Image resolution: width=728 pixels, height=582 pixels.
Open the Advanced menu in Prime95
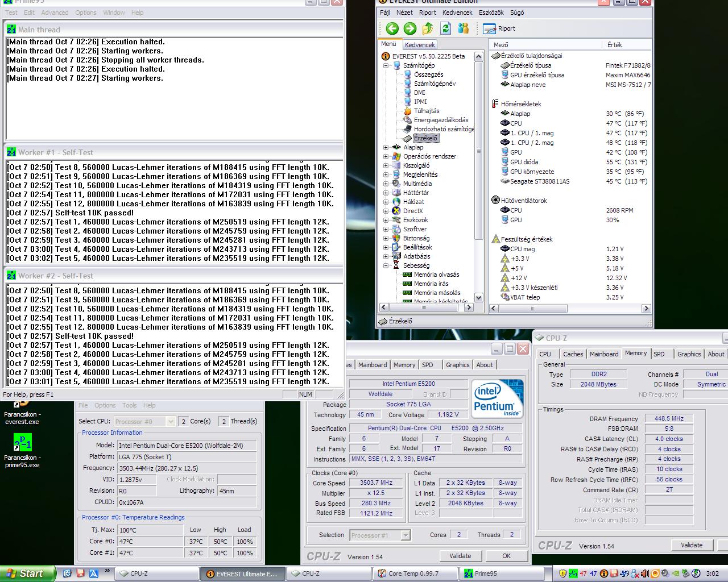point(55,13)
